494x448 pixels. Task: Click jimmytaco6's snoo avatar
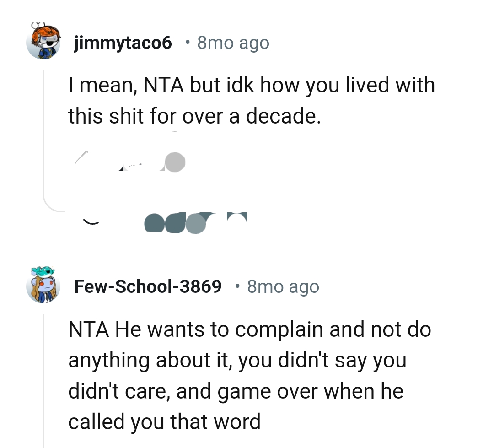coord(43,42)
